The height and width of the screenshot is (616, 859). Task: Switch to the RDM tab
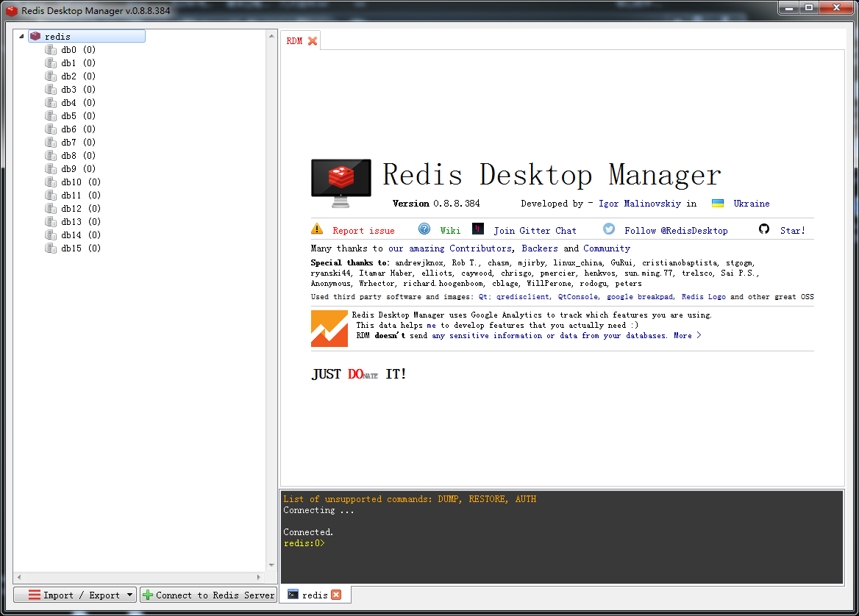[294, 41]
